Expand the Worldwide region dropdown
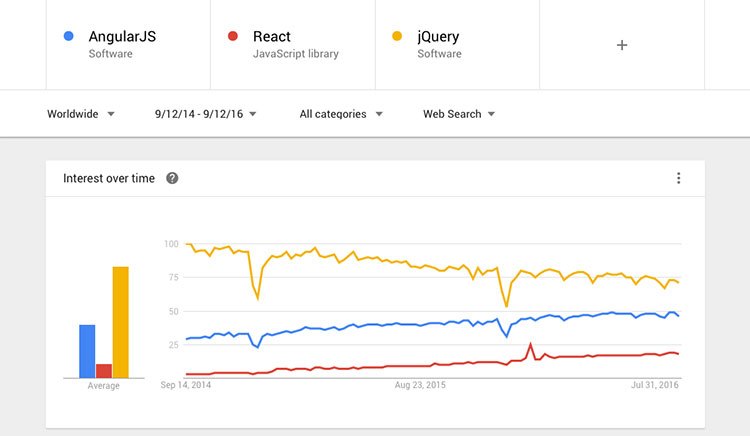 tap(80, 114)
